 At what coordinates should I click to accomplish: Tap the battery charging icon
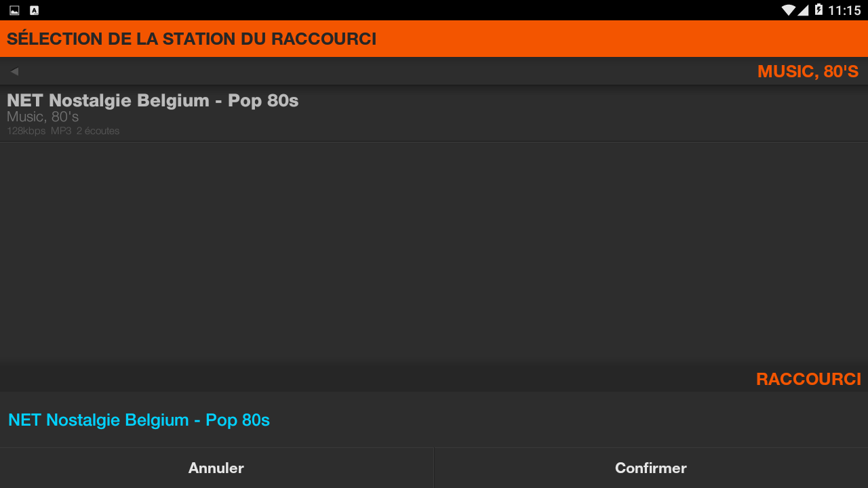(x=818, y=10)
